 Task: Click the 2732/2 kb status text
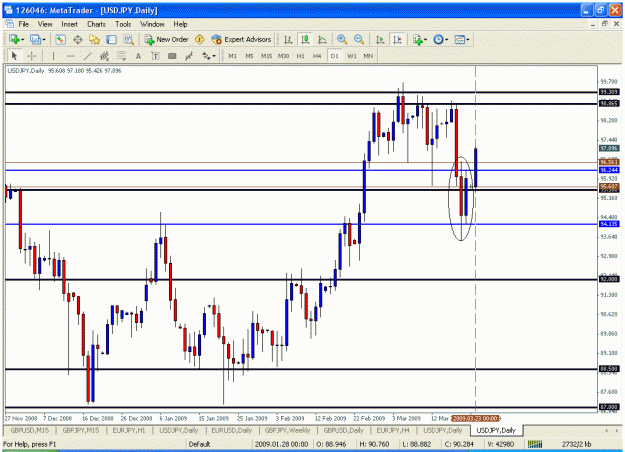pyautogui.click(x=576, y=444)
